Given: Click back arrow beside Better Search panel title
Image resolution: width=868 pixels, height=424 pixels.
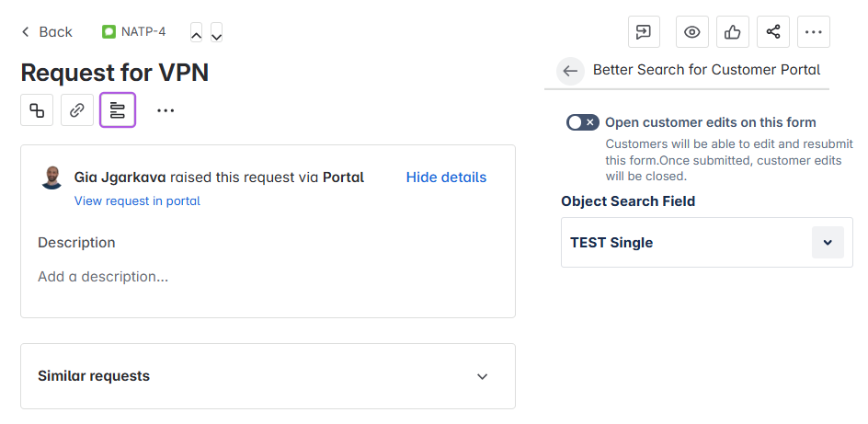Looking at the screenshot, I should tap(570, 71).
